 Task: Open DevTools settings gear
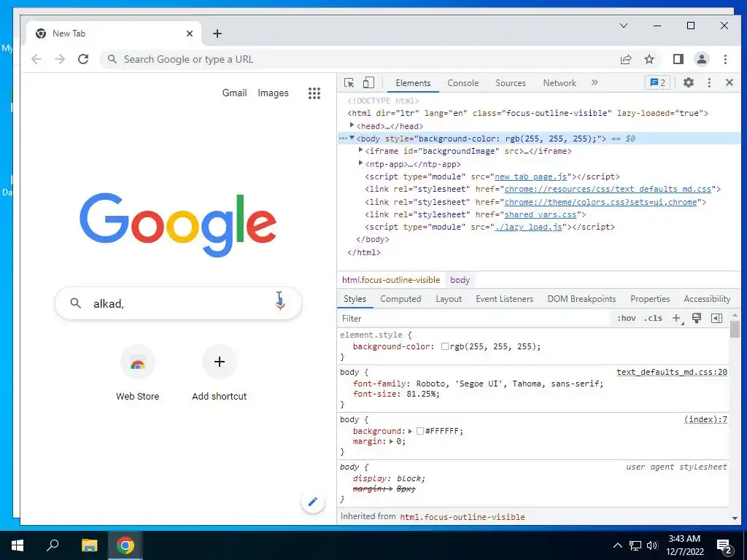click(x=689, y=83)
